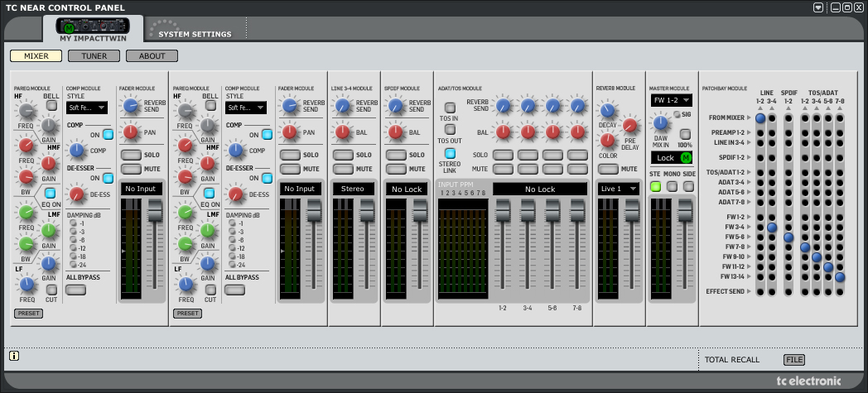Click the Total Recall FILE button

click(x=793, y=360)
